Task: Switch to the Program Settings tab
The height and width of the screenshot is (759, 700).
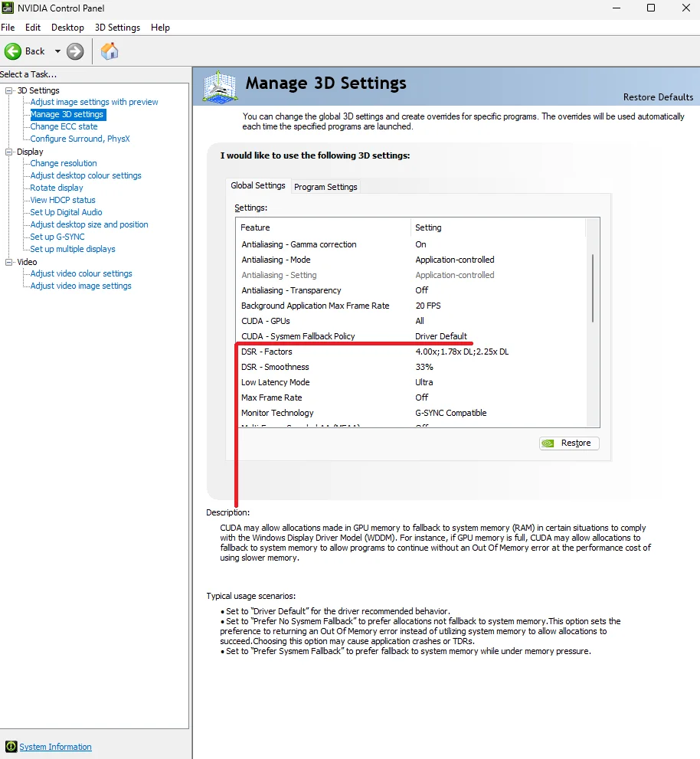Action: point(325,187)
